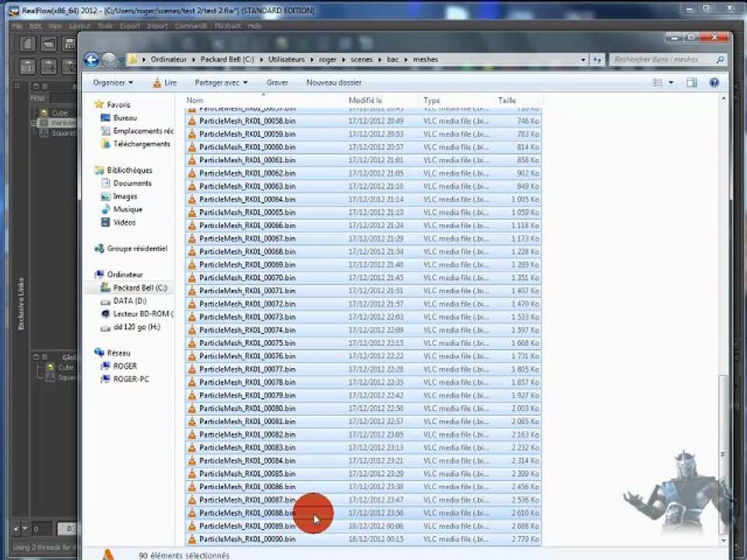This screenshot has height=560, width=747.
Task: Refresh the meshes folder address bar
Action: tap(597, 60)
